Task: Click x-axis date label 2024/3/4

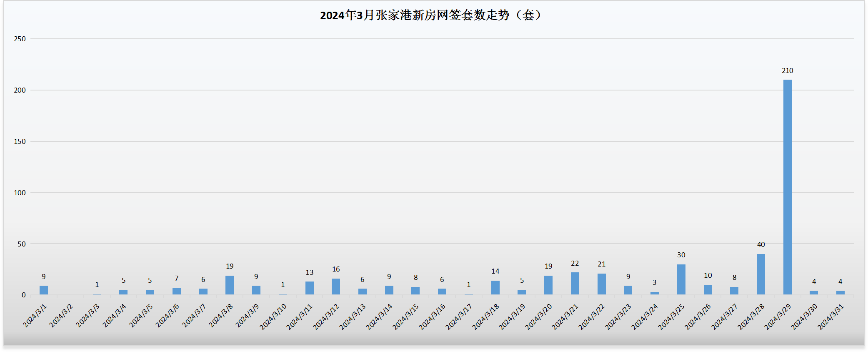Action: pos(115,315)
